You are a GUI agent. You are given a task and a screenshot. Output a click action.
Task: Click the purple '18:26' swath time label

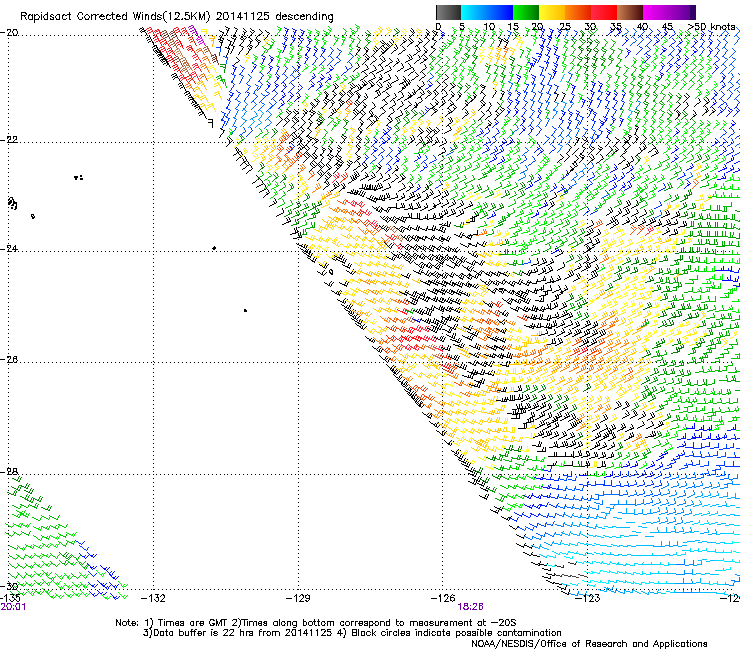471,607
